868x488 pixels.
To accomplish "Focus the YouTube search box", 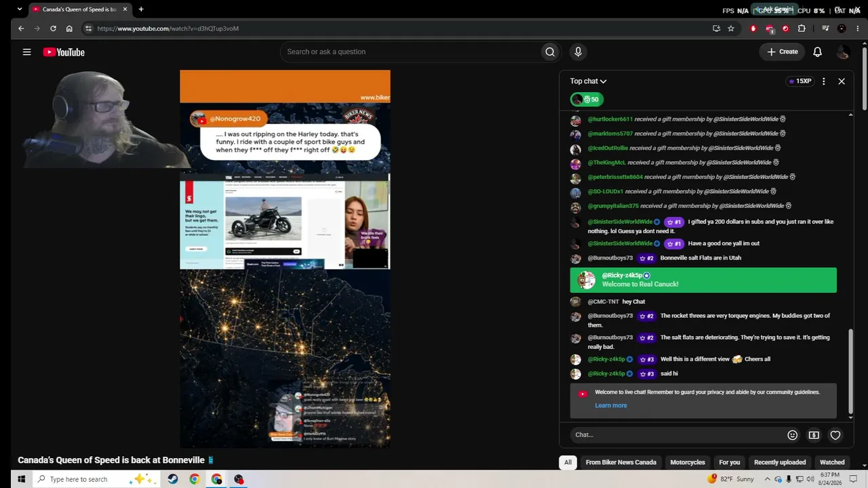I will tap(410, 52).
